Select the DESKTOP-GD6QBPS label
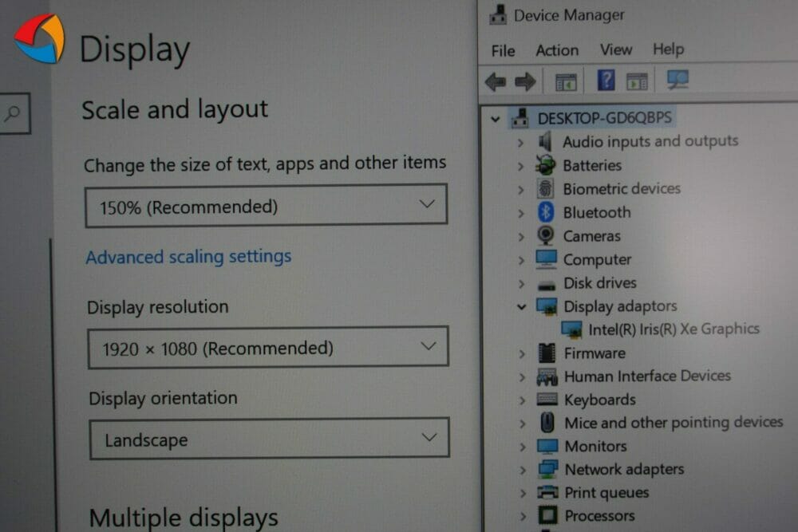The height and width of the screenshot is (532, 798). coord(605,118)
